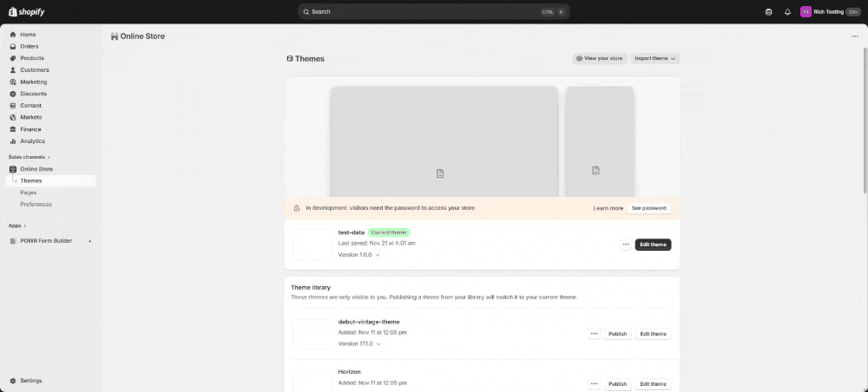Expand the Version 17.1.0 dropdown
The width and height of the screenshot is (868, 392).
359,343
